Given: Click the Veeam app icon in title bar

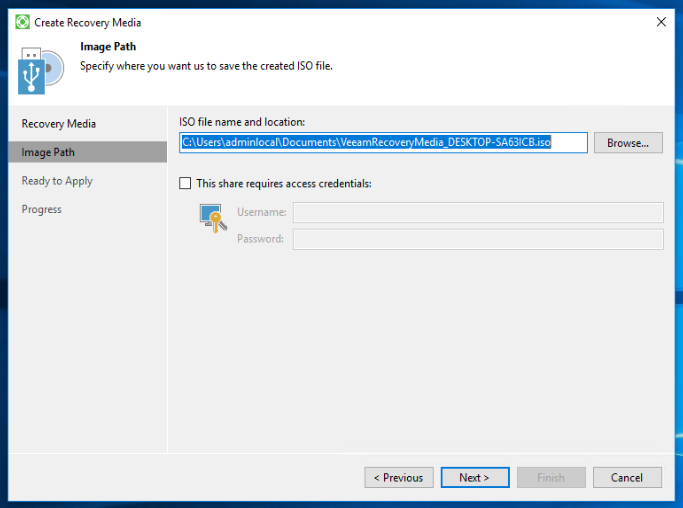Looking at the screenshot, I should click(x=22, y=22).
